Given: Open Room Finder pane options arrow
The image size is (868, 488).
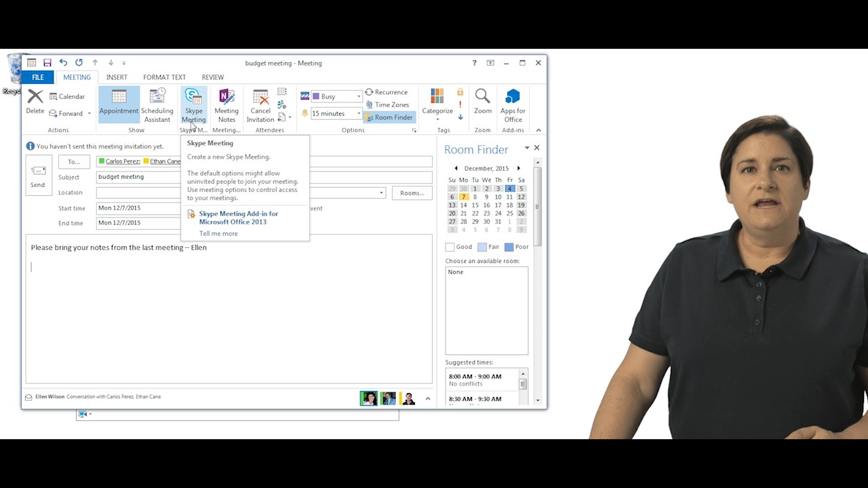Looking at the screenshot, I should click(x=527, y=148).
